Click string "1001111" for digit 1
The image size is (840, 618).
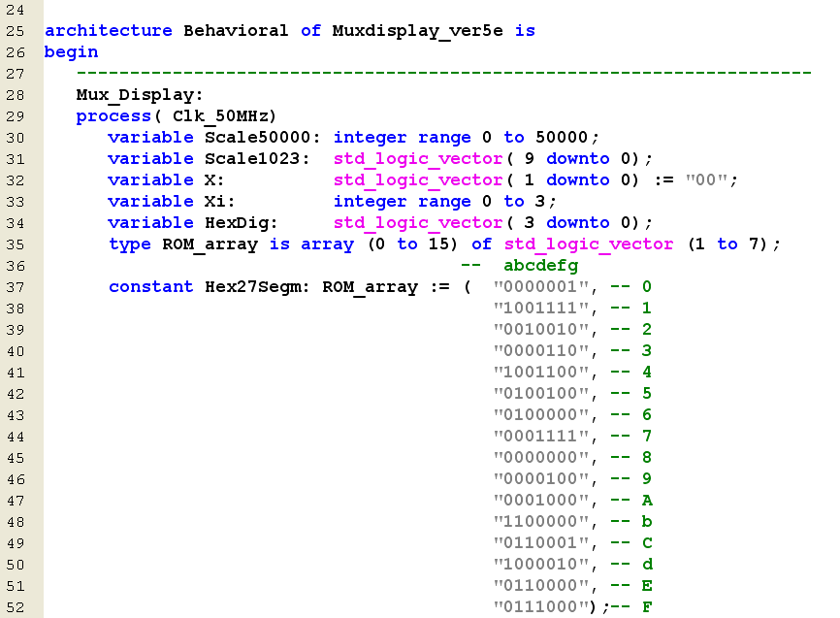coord(541,309)
